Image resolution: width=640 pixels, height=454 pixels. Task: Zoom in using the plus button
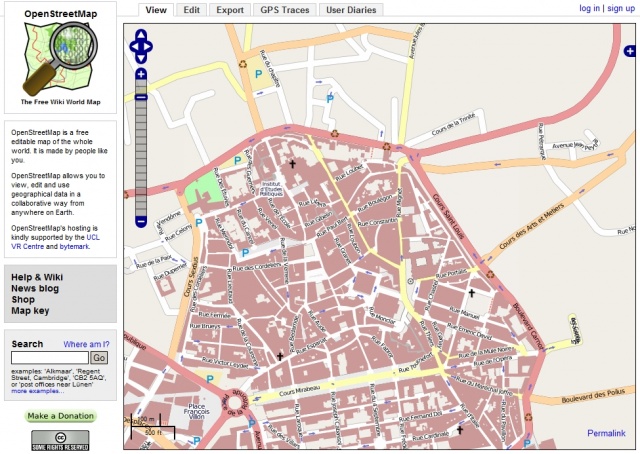point(141,74)
